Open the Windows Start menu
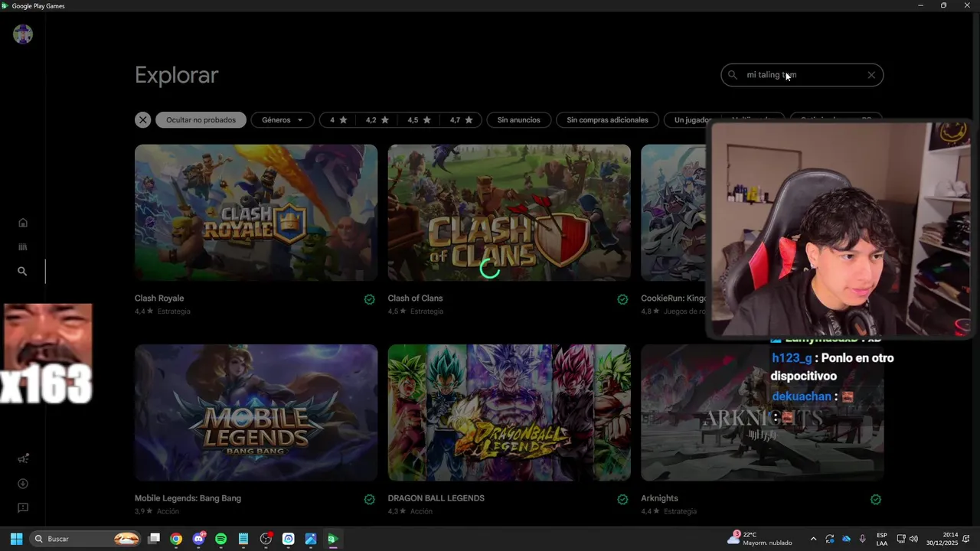This screenshot has height=551, width=980. coord(16,539)
